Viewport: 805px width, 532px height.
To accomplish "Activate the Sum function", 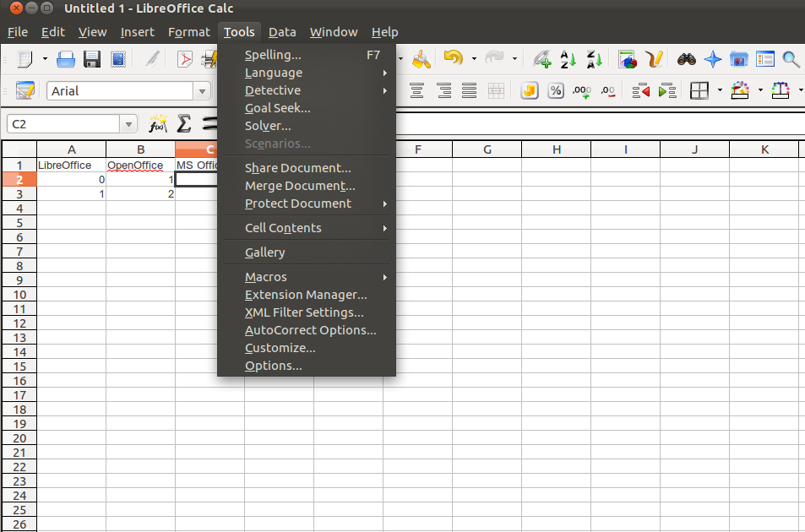I will (183, 124).
